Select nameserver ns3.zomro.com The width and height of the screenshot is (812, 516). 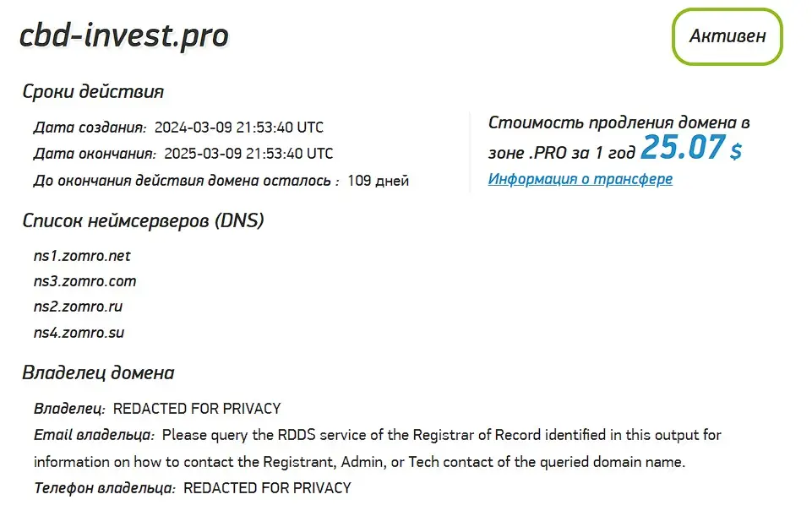pos(84,281)
